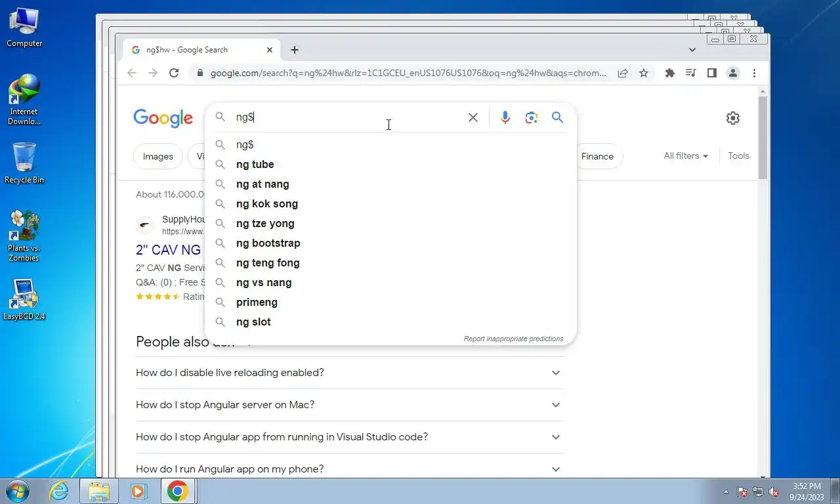This screenshot has width=840, height=504.
Task: Select Chrome icon in taskbar
Action: pyautogui.click(x=177, y=491)
